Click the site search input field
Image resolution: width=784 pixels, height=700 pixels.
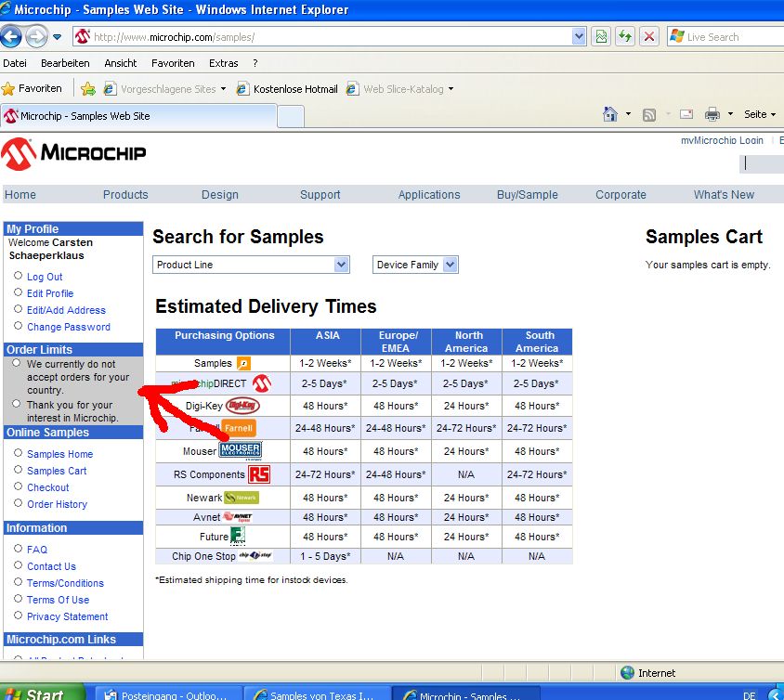click(762, 163)
